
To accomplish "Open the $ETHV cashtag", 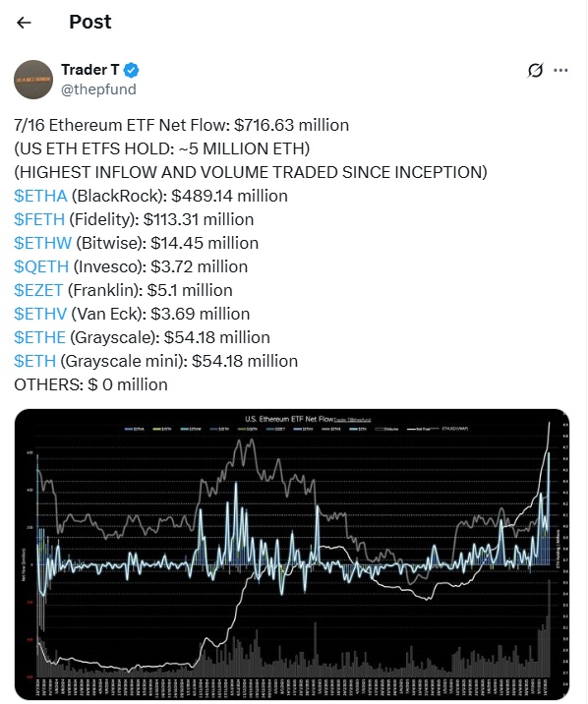I will [x=40, y=314].
